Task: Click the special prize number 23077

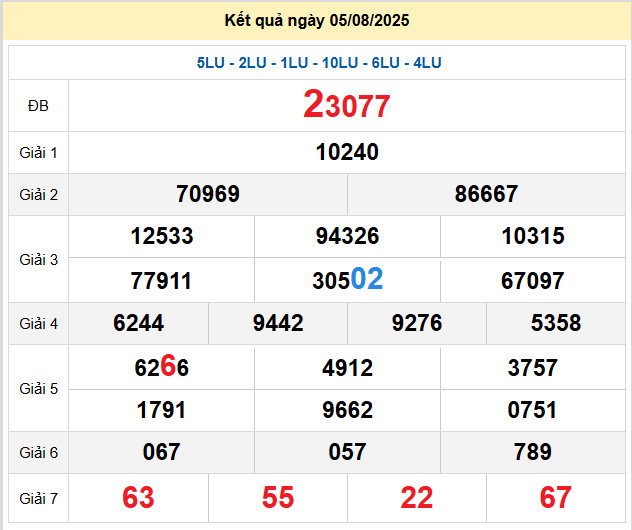Action: (x=347, y=105)
